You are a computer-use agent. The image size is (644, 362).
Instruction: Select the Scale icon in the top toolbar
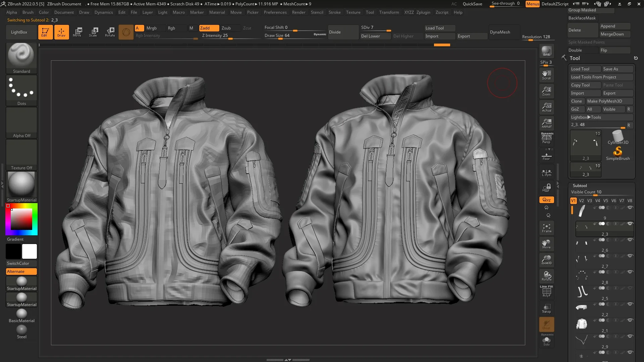pos(93,32)
